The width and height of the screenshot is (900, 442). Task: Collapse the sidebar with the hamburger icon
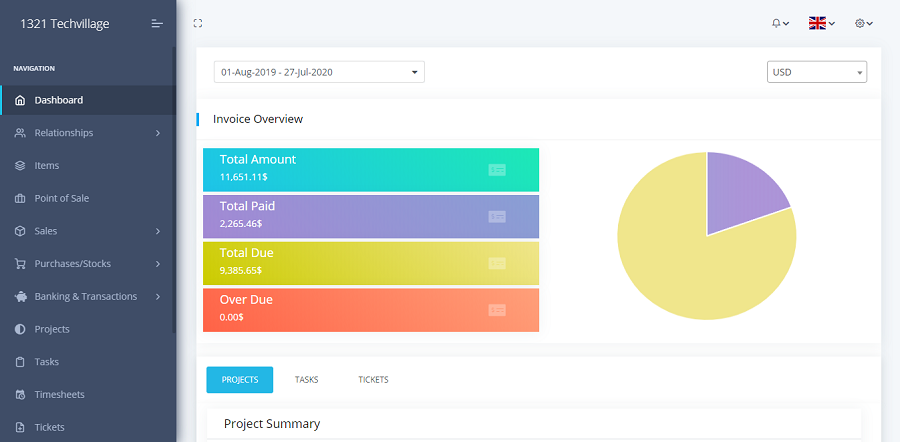point(157,23)
